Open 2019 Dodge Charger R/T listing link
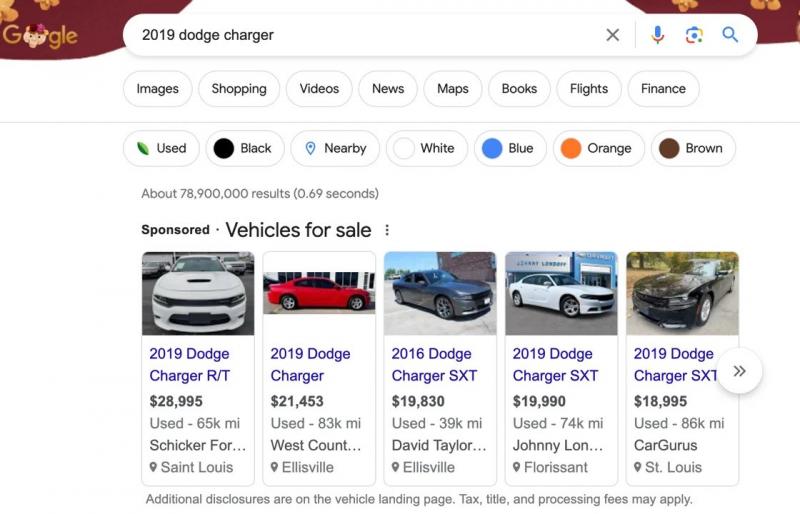The height and width of the screenshot is (514, 800). pos(190,364)
